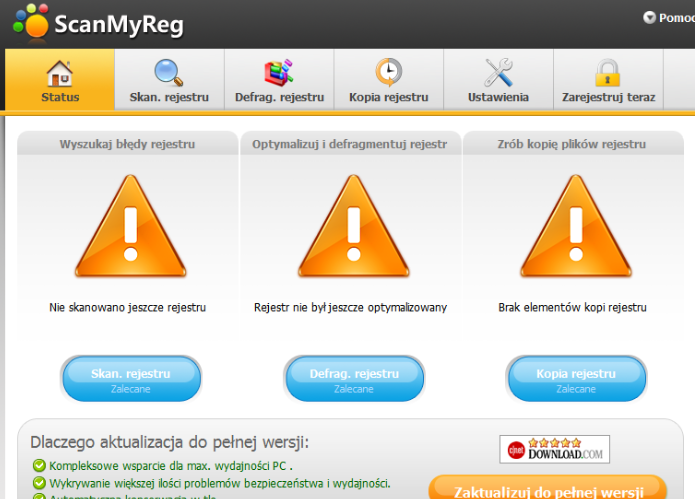
Task: Click the clock registry backup icon
Action: (389, 72)
